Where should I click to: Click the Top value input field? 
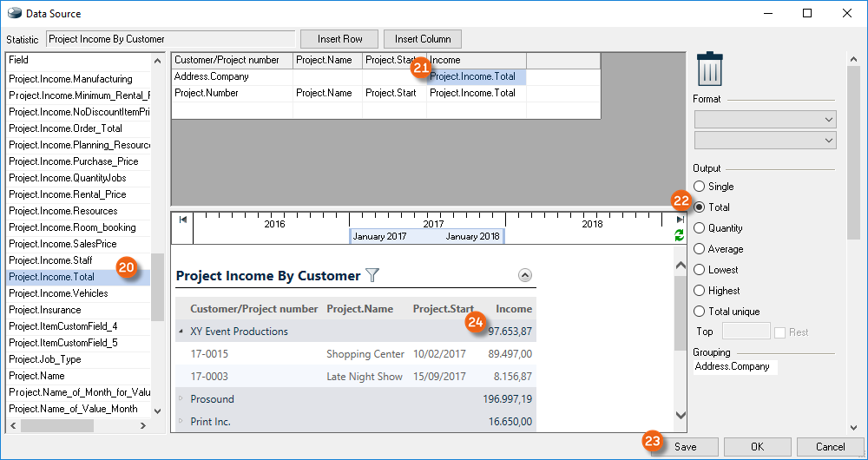click(x=746, y=332)
